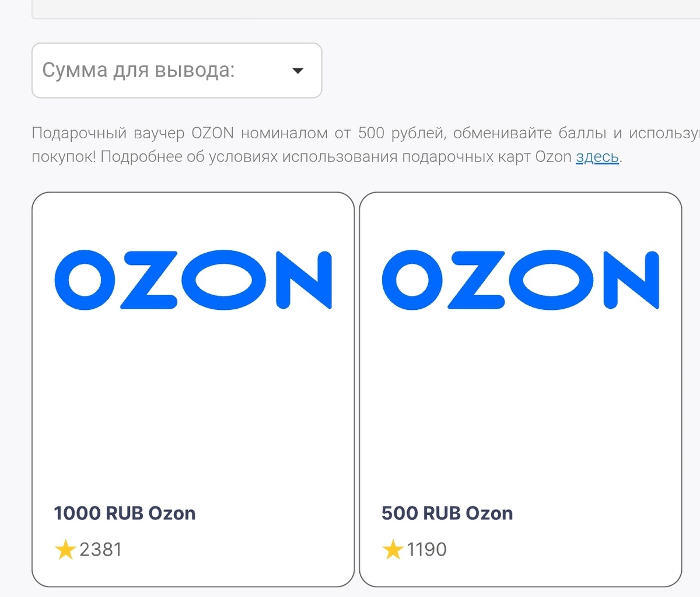Click the OZON logo on 500 RUB card

pyautogui.click(x=520, y=280)
